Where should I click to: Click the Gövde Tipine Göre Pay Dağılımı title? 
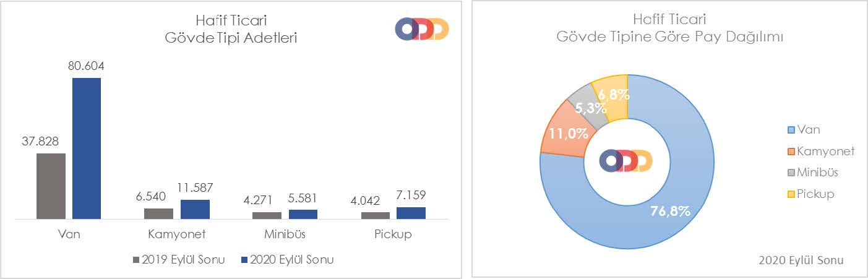point(670,36)
